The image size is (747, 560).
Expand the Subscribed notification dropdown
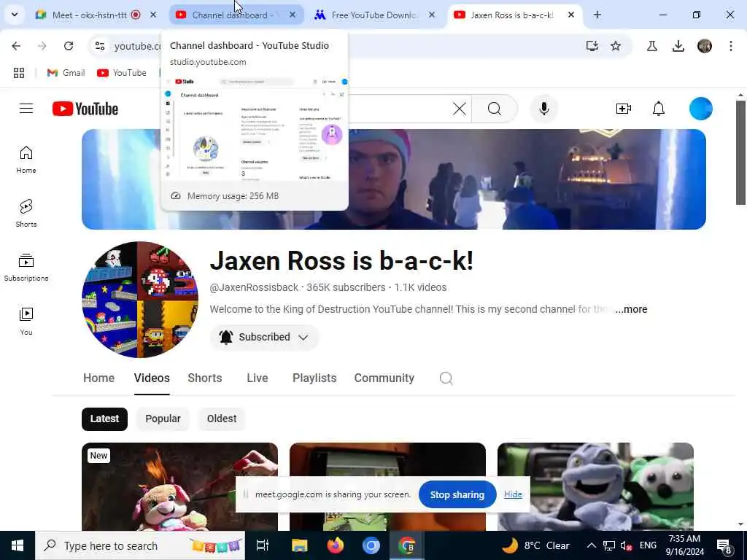[303, 337]
